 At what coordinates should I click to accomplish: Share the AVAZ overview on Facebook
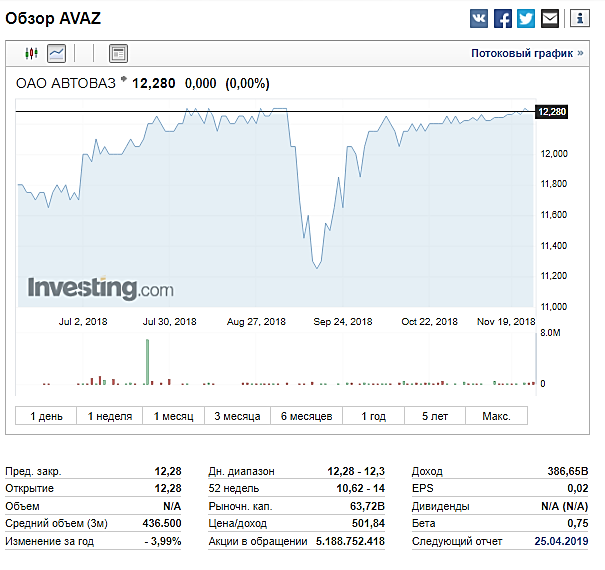pos(503,19)
